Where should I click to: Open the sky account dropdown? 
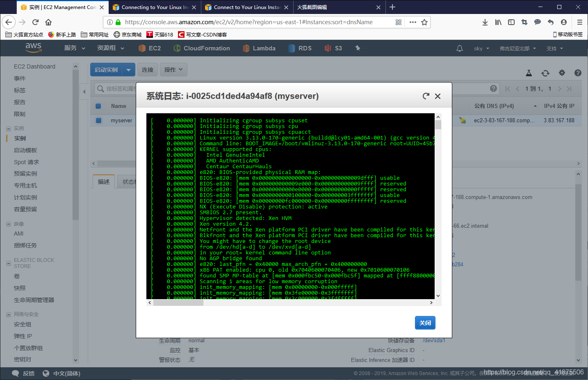coord(482,48)
